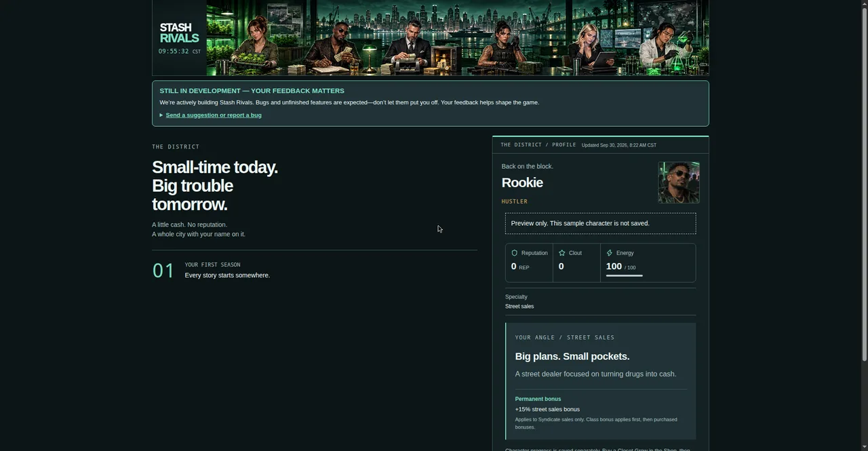
Task: Click the '01' season number
Action: coord(163,271)
